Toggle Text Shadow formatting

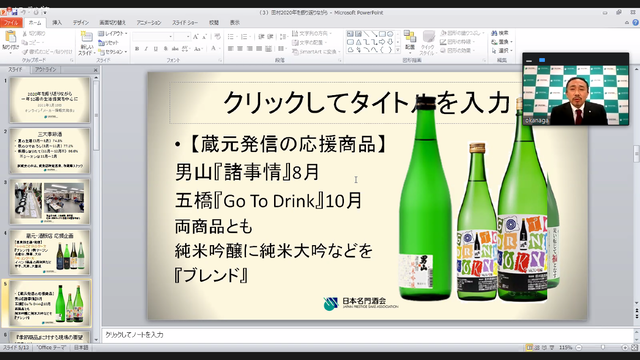click(165, 49)
